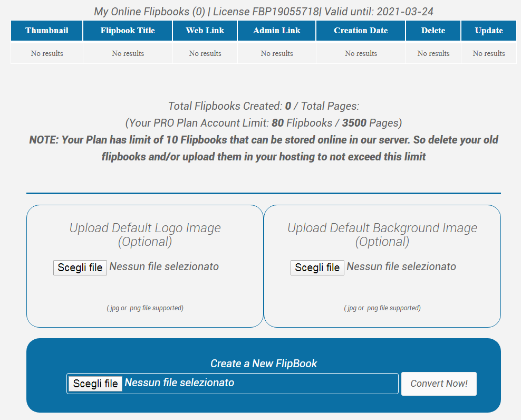Select the Flipbook Title column header
Screen dimensions: 521x420
coord(128,31)
